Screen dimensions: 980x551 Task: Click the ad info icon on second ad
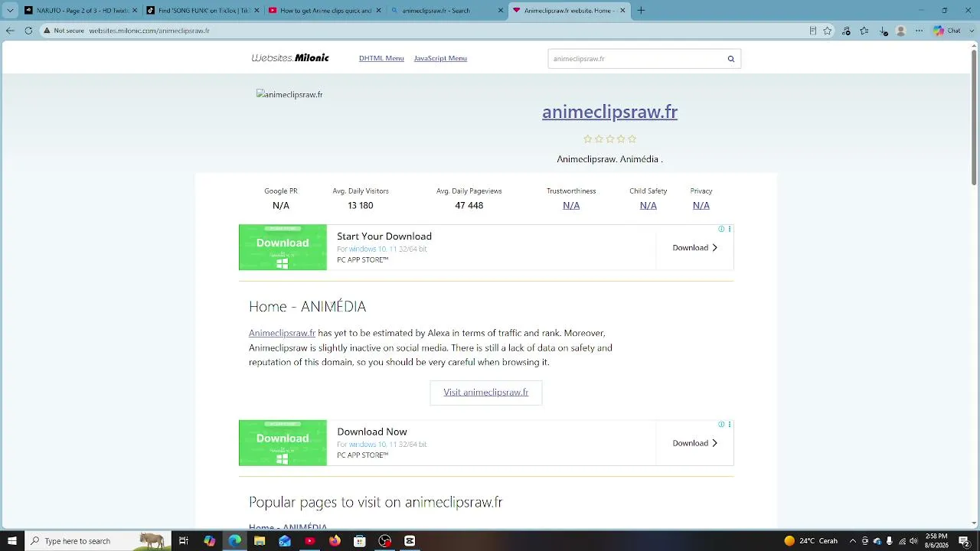pyautogui.click(x=721, y=424)
